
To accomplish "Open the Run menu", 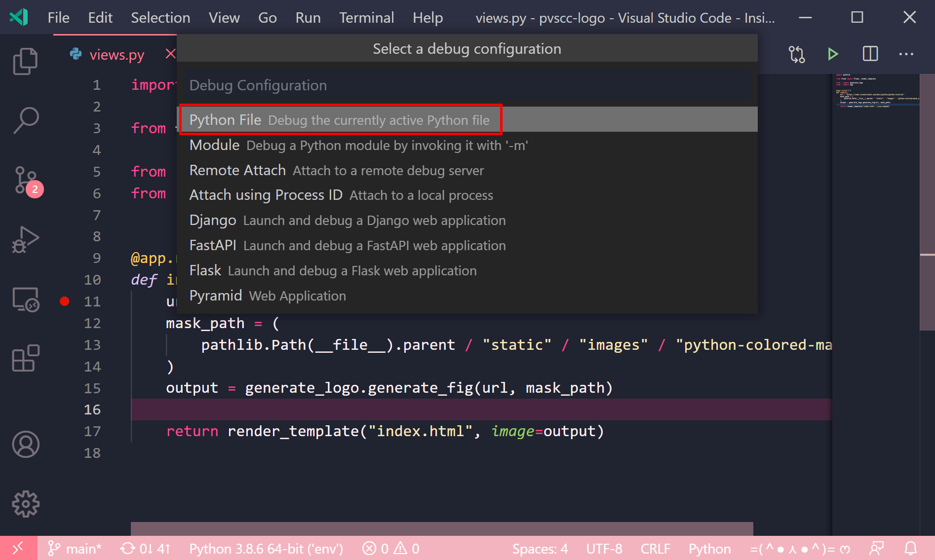I will coord(308,17).
